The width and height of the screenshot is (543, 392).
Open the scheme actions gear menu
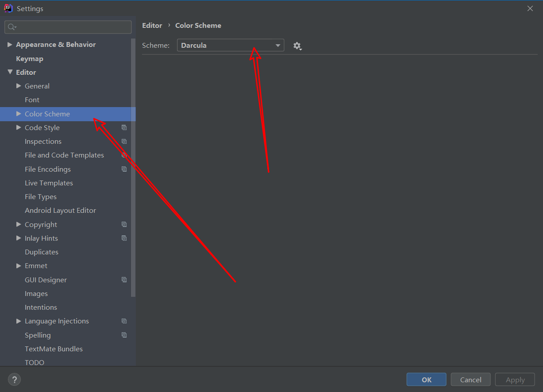coord(297,46)
